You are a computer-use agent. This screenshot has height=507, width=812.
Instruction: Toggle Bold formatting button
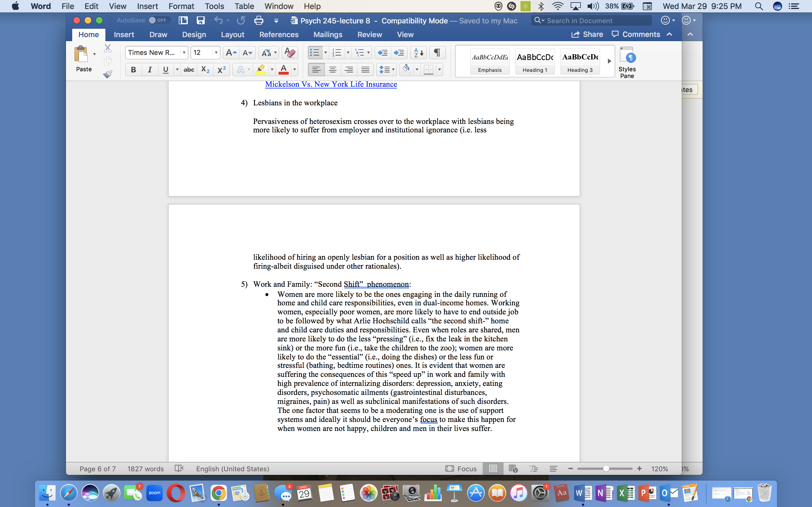tap(133, 70)
